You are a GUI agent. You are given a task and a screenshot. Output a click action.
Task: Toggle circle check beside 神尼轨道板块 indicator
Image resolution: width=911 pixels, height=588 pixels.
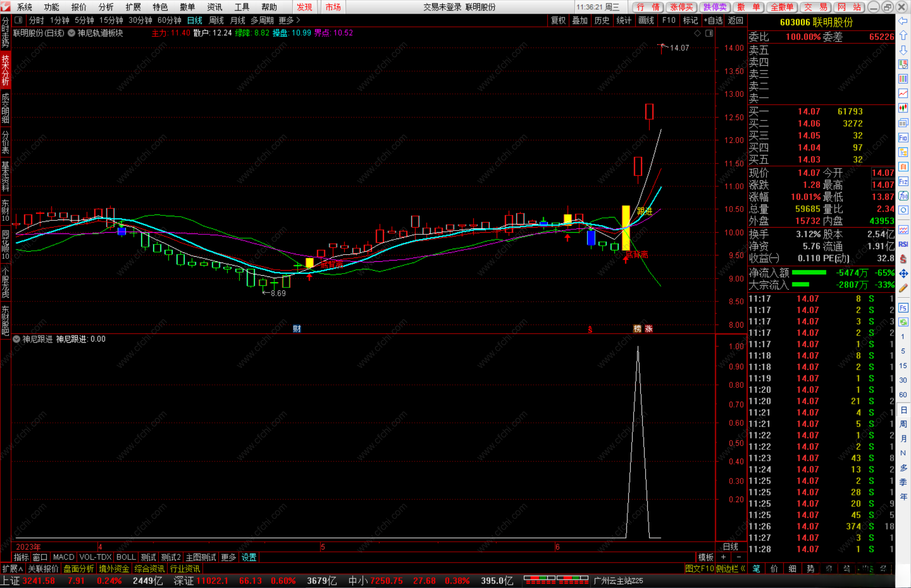tap(72, 33)
